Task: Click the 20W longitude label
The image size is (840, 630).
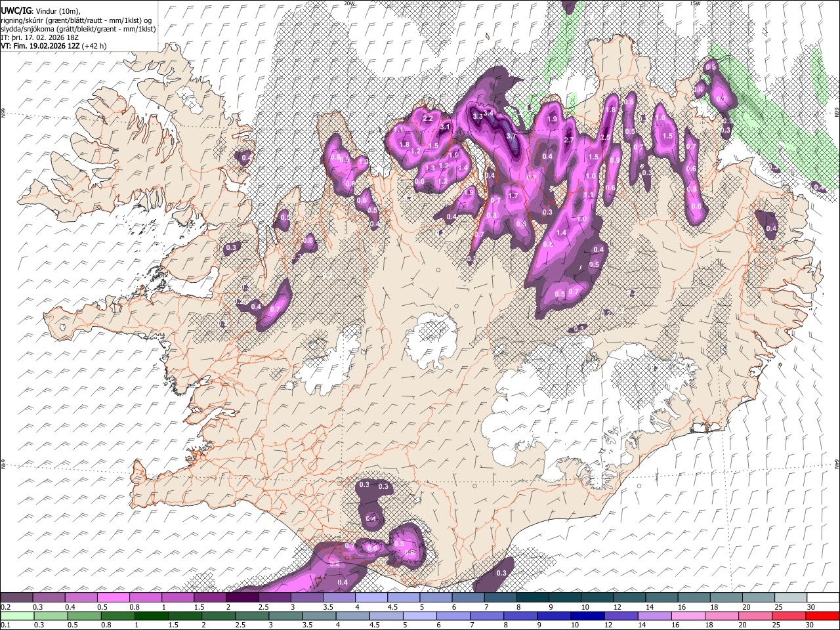Action: tap(350, 3)
